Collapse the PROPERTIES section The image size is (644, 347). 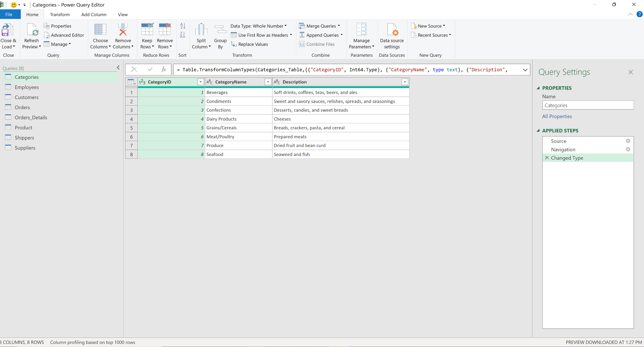click(x=538, y=88)
